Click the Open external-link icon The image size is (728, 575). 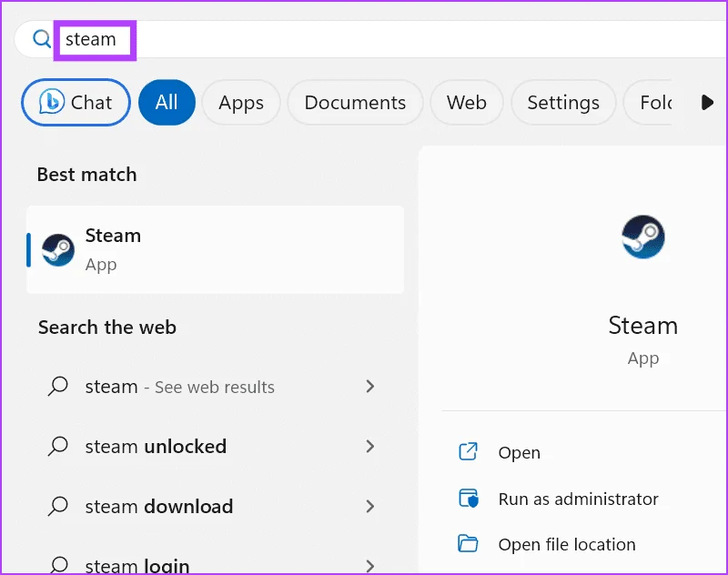tap(468, 451)
